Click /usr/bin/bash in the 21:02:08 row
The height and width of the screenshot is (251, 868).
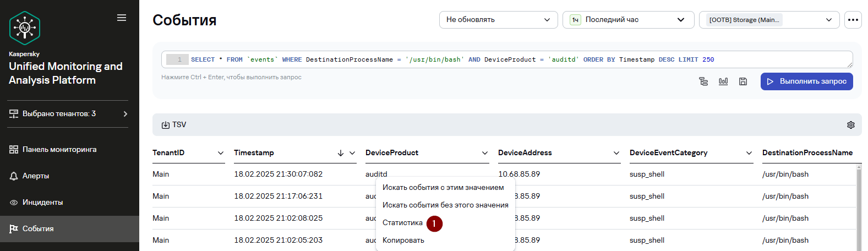tap(785, 218)
